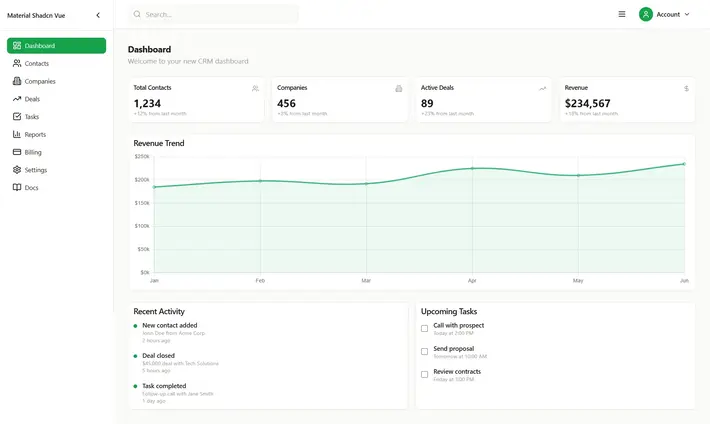Click the May data point on revenue chart
Viewport: 710px width, 424px height.
(x=578, y=175)
